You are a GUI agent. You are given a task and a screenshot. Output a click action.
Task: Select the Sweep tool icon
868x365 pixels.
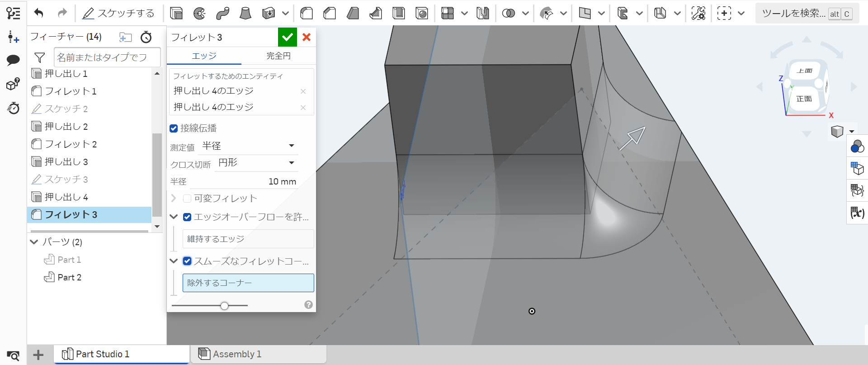coord(222,14)
